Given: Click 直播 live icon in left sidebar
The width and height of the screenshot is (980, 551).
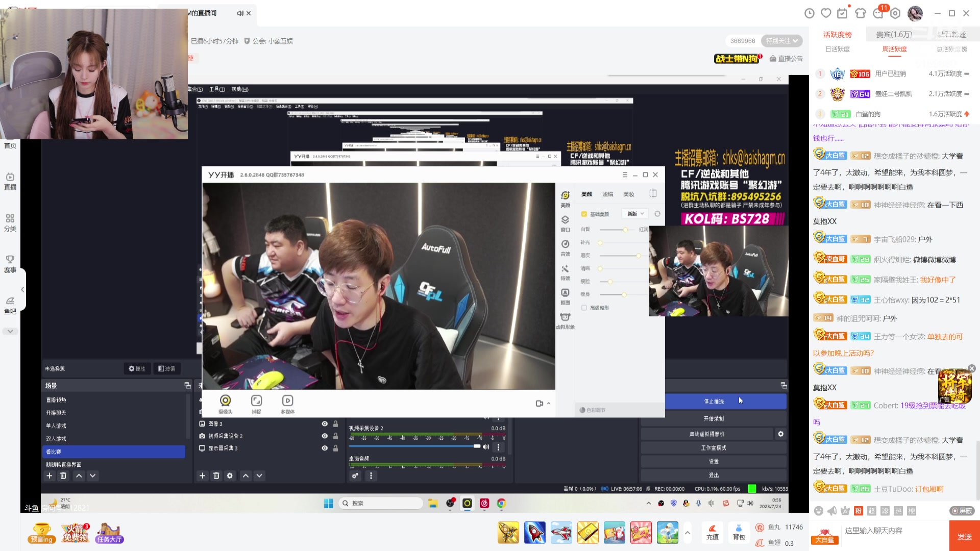Looking at the screenshot, I should click(x=10, y=181).
